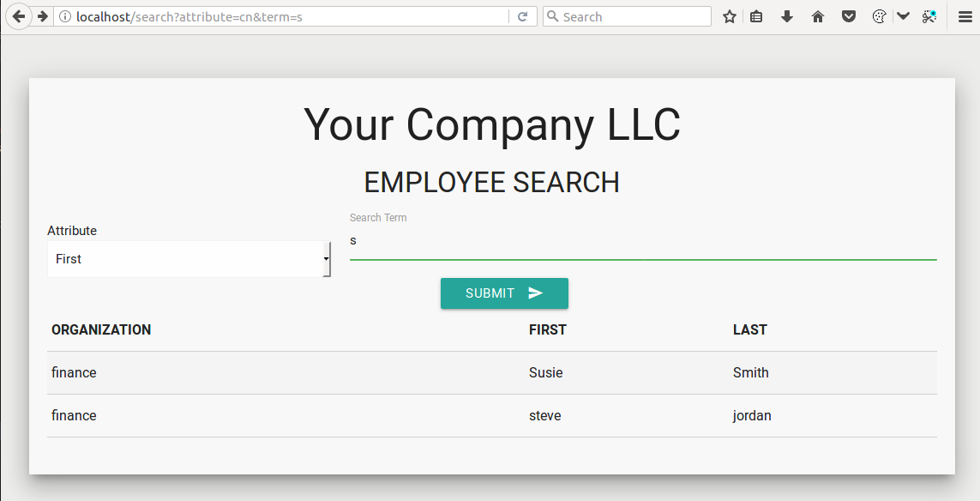Open the Attribute dropdown showing First
Image resolution: width=980 pixels, height=501 pixels.
(x=189, y=259)
